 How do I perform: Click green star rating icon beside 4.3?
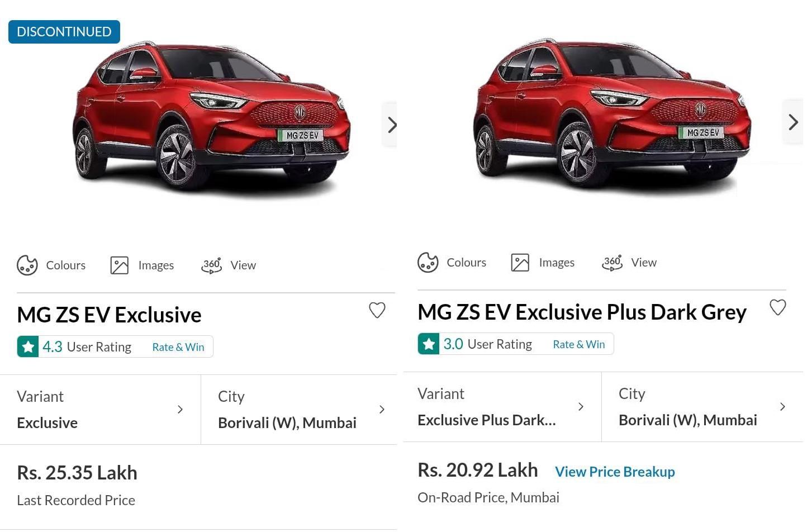tap(28, 347)
